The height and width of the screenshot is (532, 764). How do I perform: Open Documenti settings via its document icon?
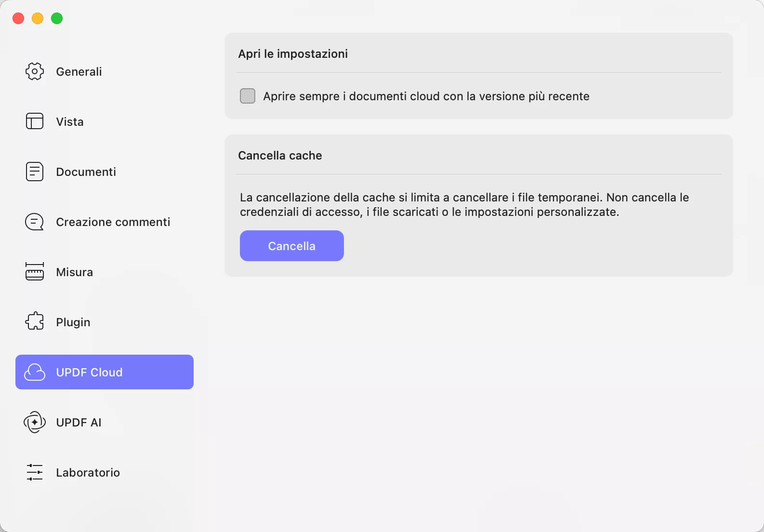pos(34,172)
